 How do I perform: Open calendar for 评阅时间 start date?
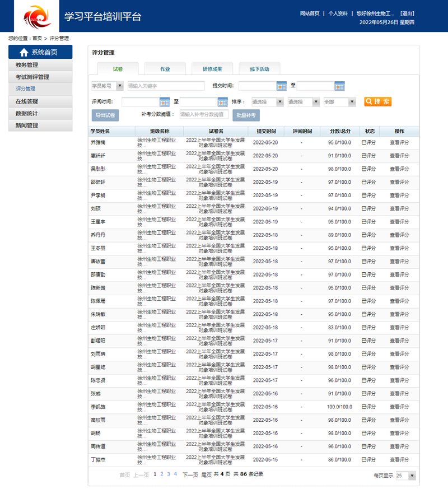click(x=165, y=102)
